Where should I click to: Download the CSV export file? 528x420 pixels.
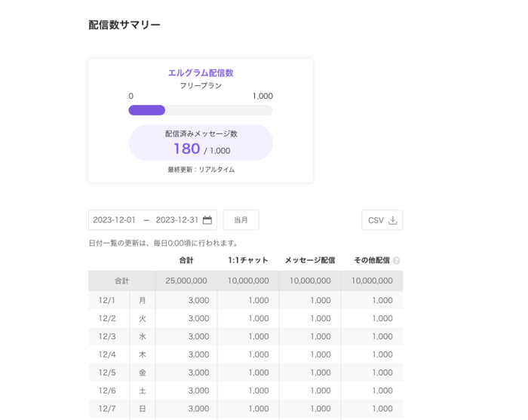pyautogui.click(x=382, y=220)
